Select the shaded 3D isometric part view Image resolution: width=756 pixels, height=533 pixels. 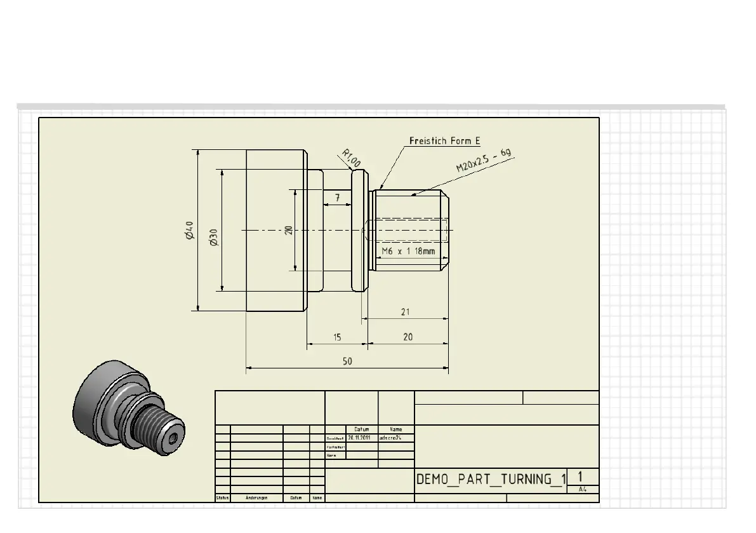point(129,408)
